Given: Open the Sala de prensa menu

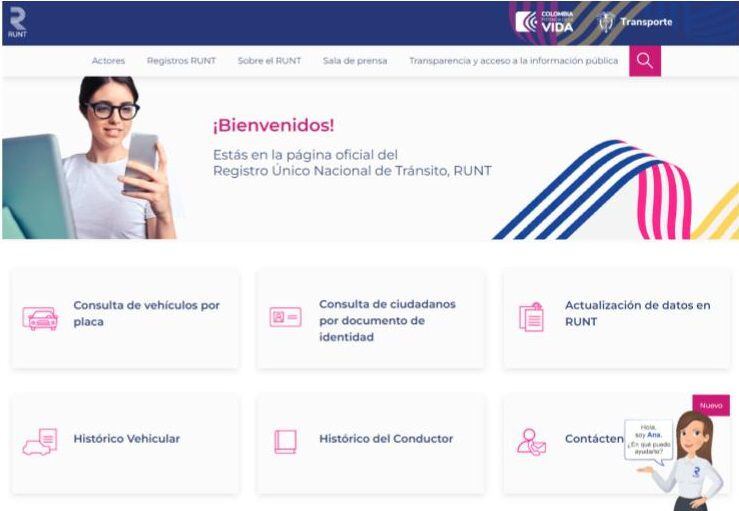Looking at the screenshot, I should (x=355, y=61).
